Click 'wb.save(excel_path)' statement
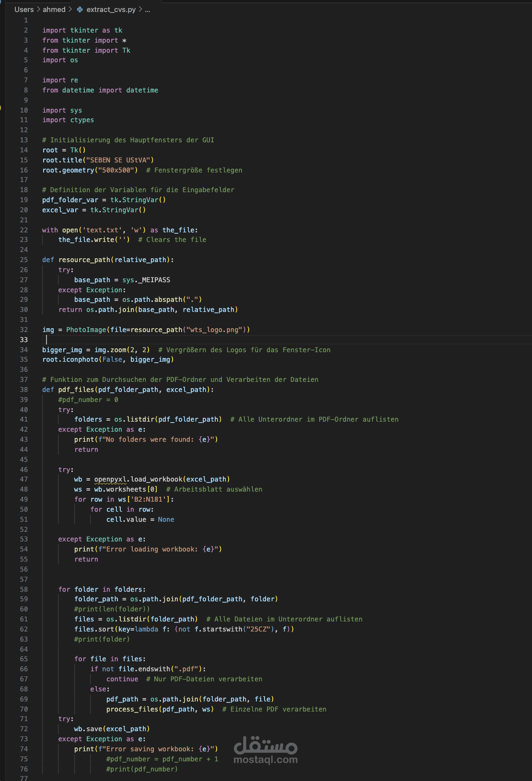 click(112, 729)
